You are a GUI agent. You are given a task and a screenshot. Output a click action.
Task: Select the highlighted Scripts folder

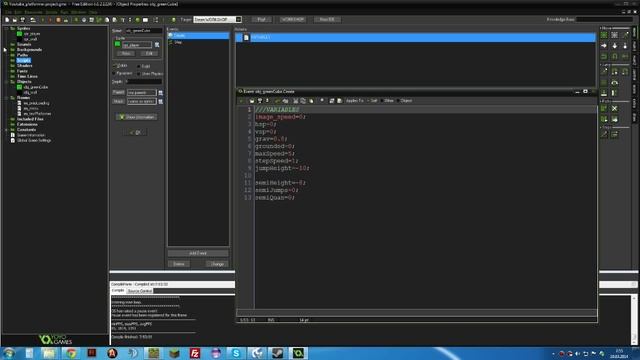coord(24,60)
